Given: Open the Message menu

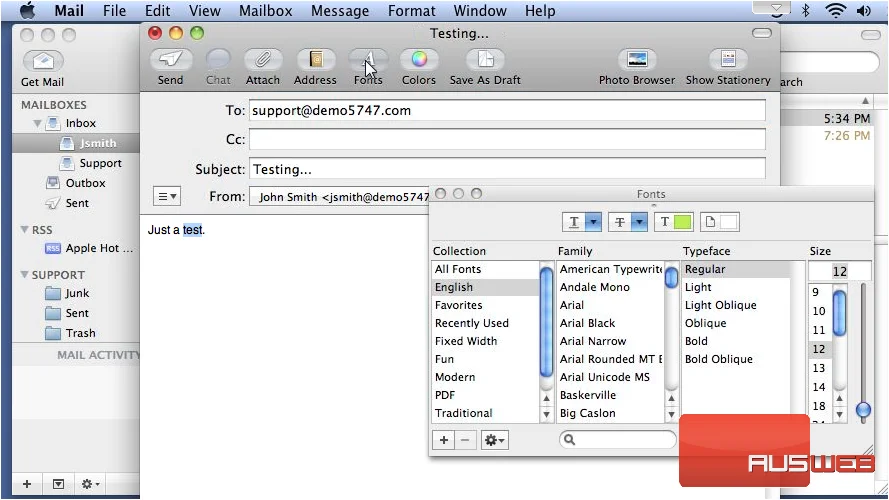Looking at the screenshot, I should (340, 11).
